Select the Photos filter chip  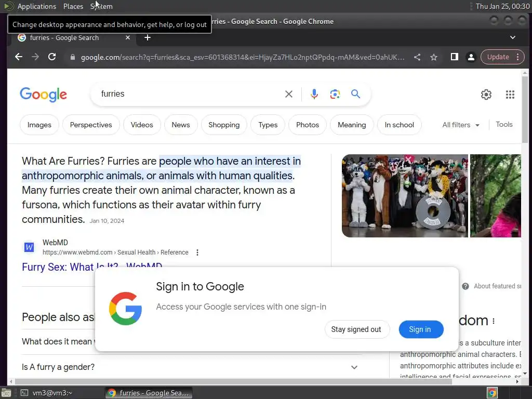tap(308, 125)
